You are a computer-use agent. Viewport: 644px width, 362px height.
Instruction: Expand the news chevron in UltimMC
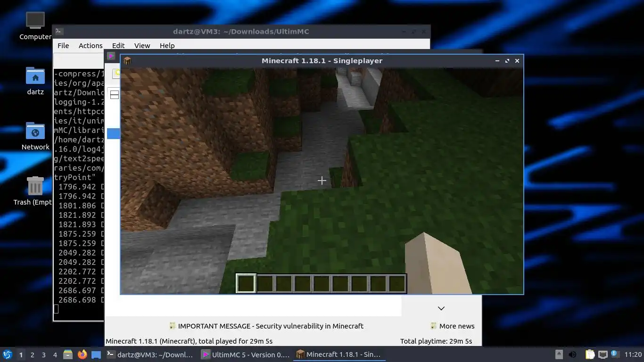coord(441,308)
